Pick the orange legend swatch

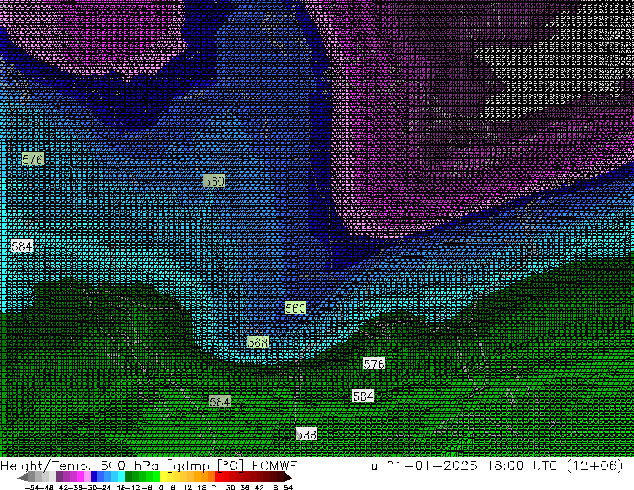pos(205,476)
